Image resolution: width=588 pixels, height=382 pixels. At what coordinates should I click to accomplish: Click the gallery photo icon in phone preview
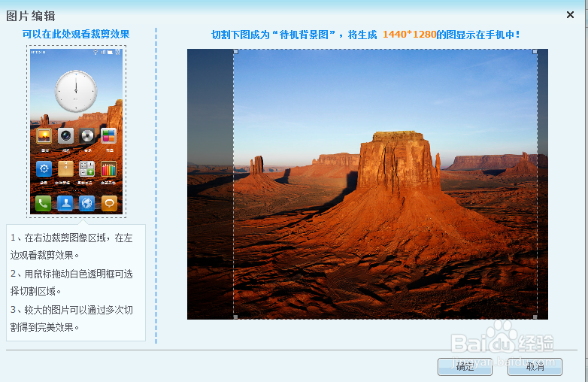click(44, 135)
